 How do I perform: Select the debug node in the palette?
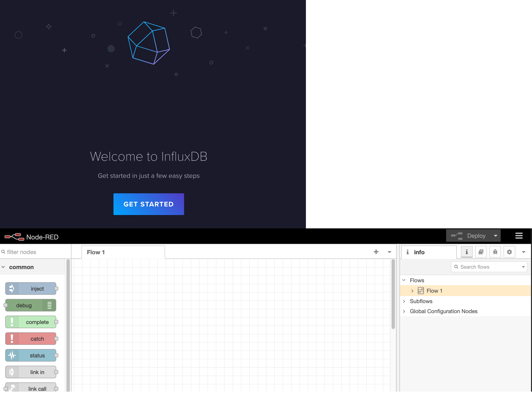31,305
